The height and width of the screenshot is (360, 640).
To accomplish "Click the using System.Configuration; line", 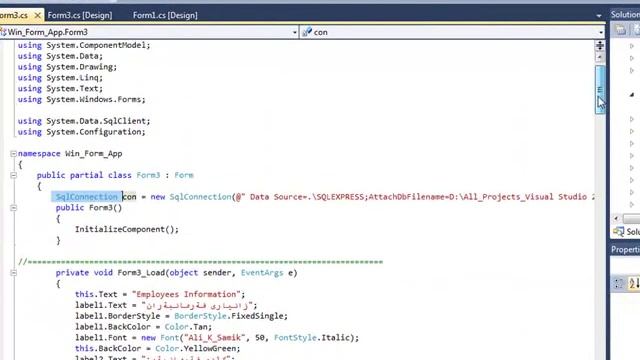I will 81,132.
